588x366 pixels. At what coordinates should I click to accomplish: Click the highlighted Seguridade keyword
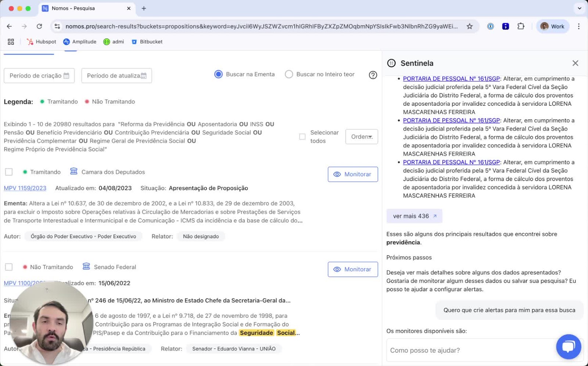coord(257,333)
